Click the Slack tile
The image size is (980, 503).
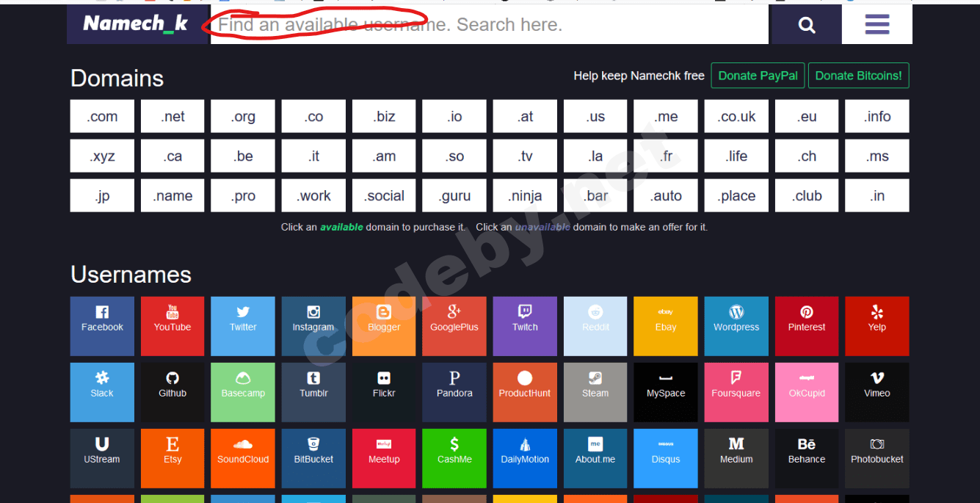(102, 392)
